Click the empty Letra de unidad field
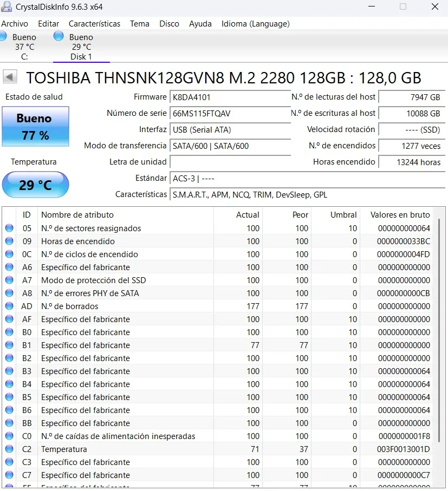Viewport: 448px width, 491px height. pos(230,162)
